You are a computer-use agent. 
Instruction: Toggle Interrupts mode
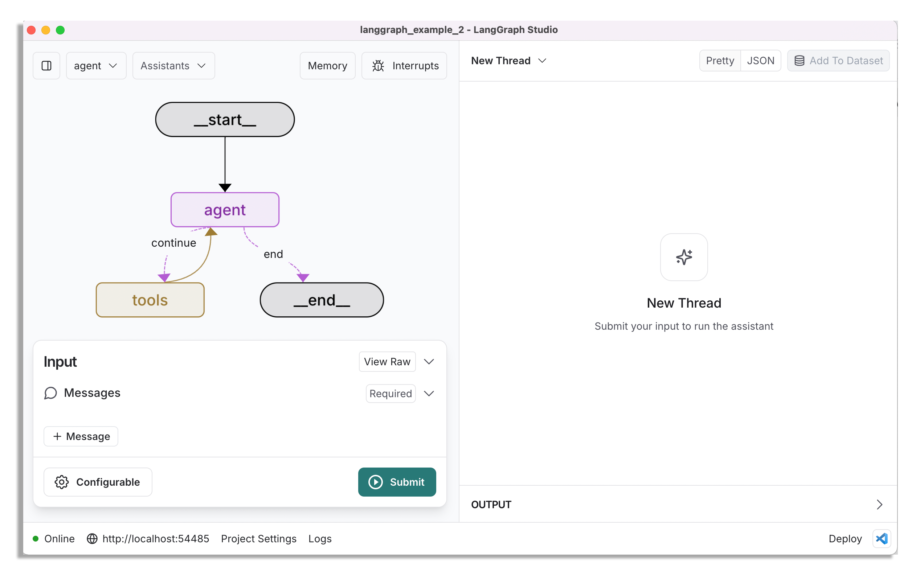point(404,66)
